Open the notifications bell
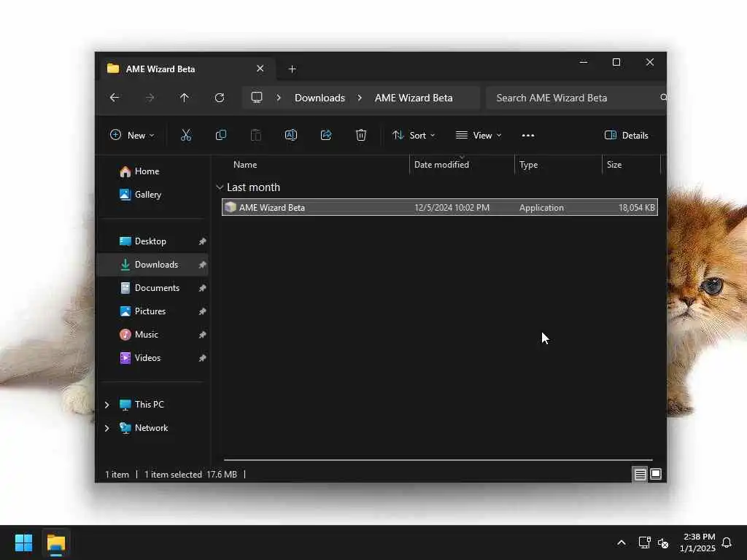This screenshot has width=747, height=560. click(727, 542)
